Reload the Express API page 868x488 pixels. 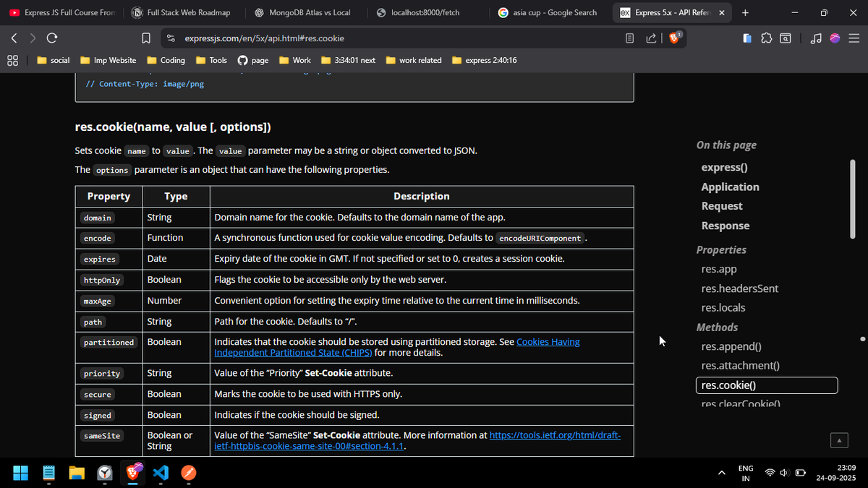[51, 38]
